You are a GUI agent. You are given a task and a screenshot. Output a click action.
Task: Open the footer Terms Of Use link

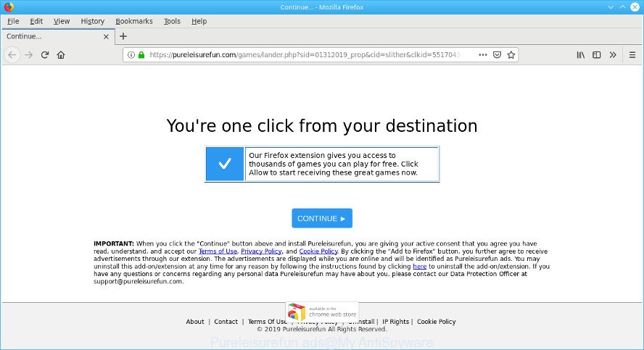267,322
